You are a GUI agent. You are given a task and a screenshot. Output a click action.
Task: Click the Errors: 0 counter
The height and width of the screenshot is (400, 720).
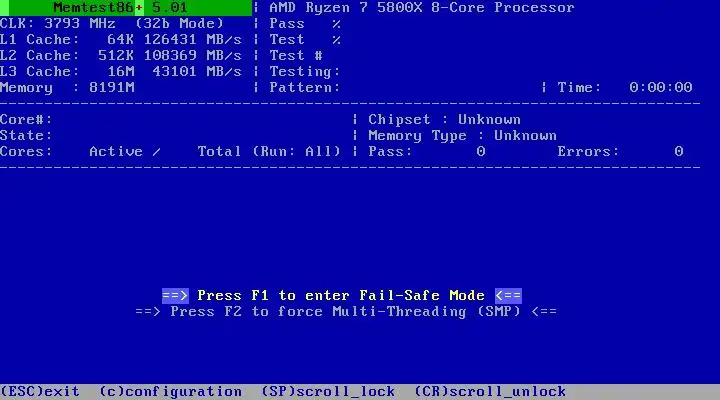620,152
